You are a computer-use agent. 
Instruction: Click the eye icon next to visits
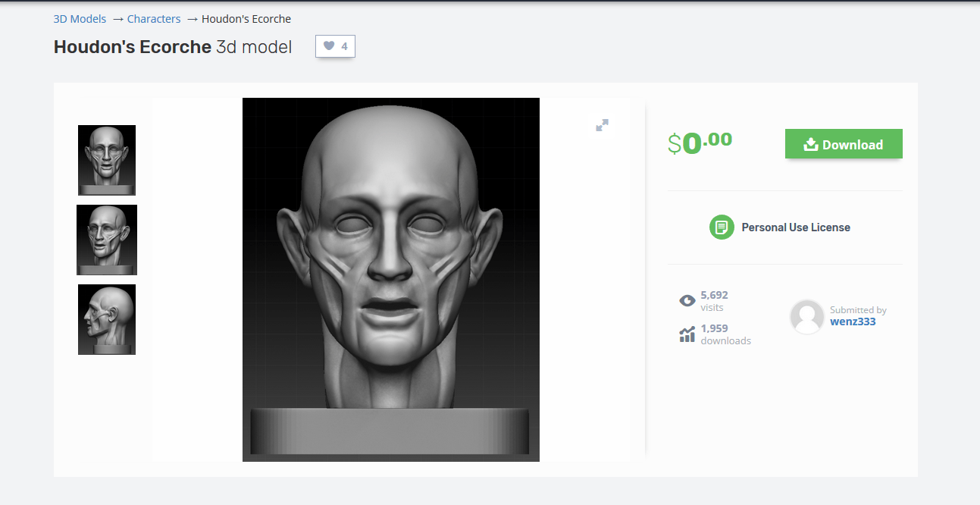point(687,301)
